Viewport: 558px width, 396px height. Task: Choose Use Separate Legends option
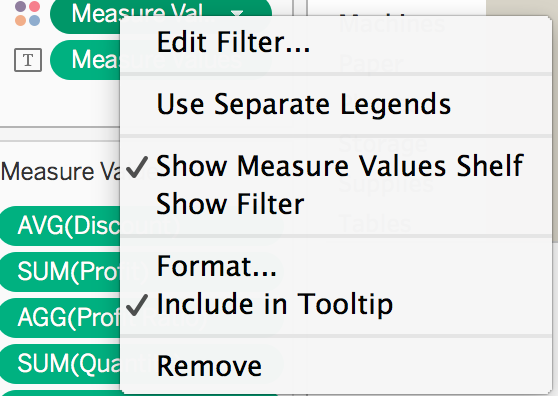coord(304,104)
